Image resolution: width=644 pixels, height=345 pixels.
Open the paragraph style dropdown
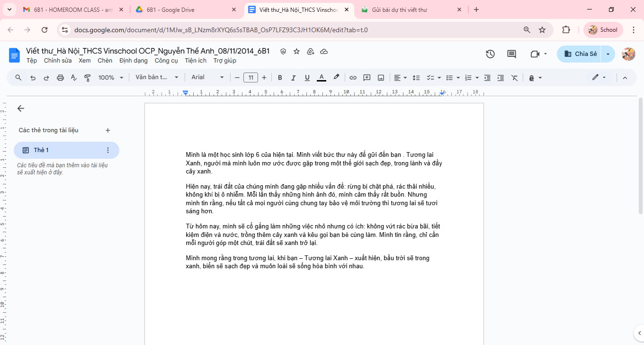click(x=157, y=77)
